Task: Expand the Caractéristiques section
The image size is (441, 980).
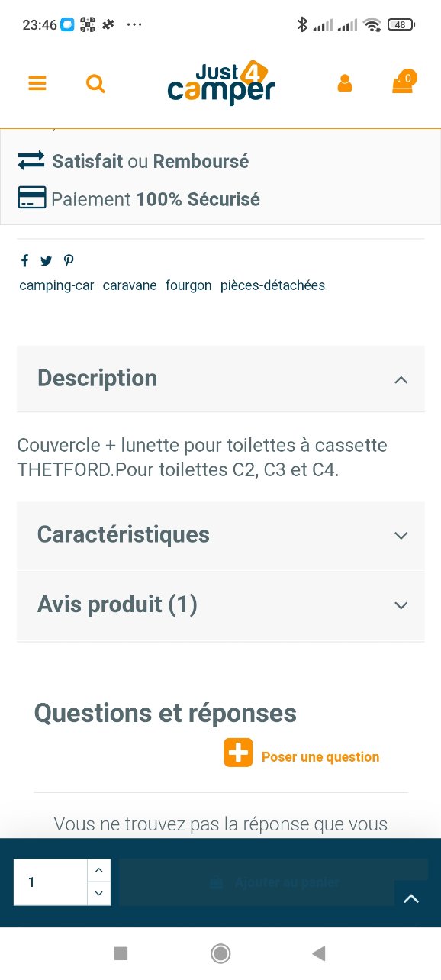Action: (x=220, y=535)
